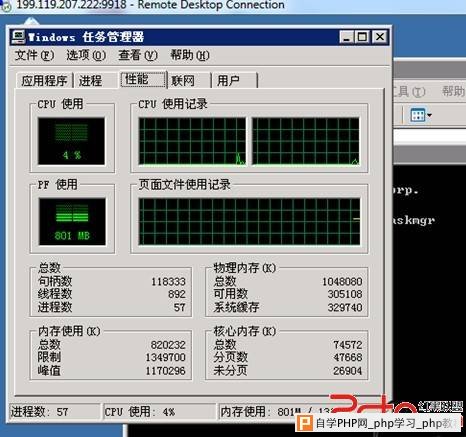Click the Task Manager title bar icon
This screenshot has height=437, width=466.
pos(18,37)
